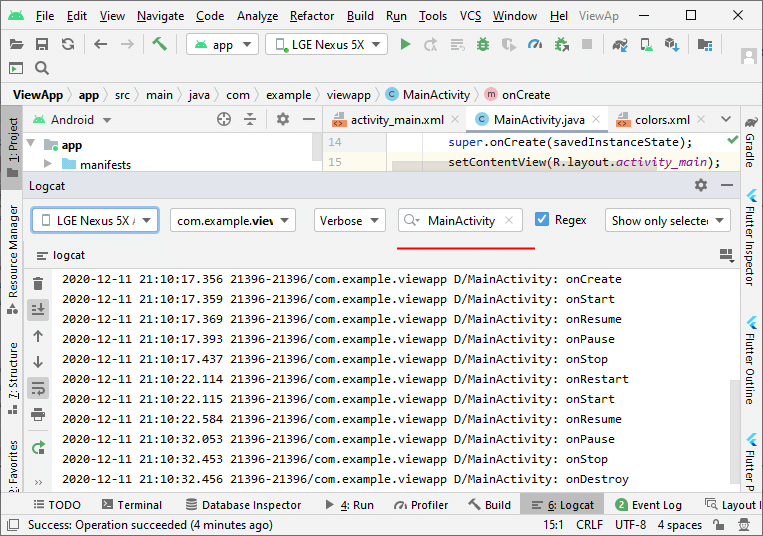Restart logcat using the green arrow icon
The image size is (763, 536).
(x=38, y=447)
